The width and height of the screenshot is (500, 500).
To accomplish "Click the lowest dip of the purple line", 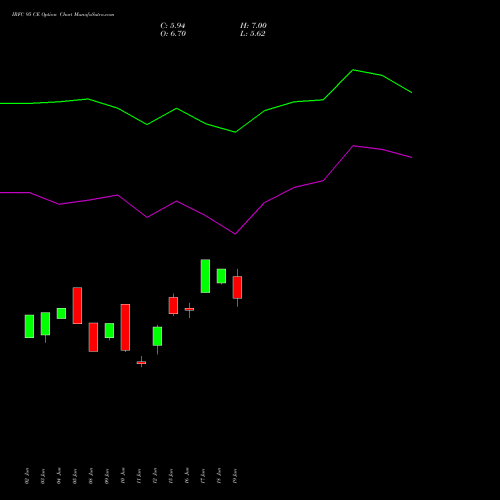I will [x=235, y=234].
